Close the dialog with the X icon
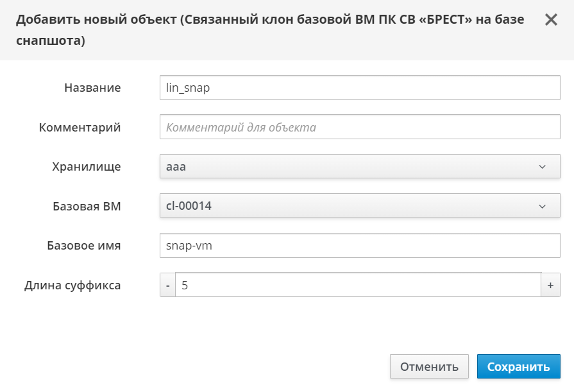Viewport: 574px width, 392px height. [551, 20]
